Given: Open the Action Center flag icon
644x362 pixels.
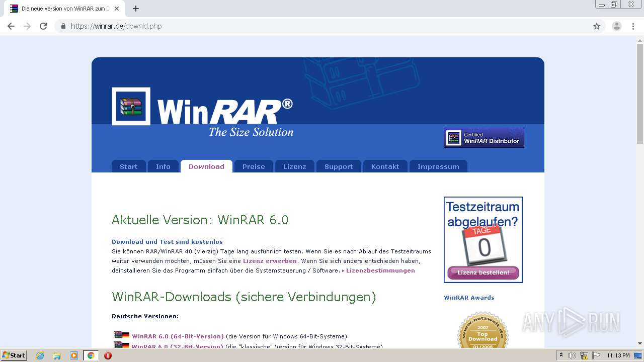Looking at the screenshot, I should tap(596, 355).
